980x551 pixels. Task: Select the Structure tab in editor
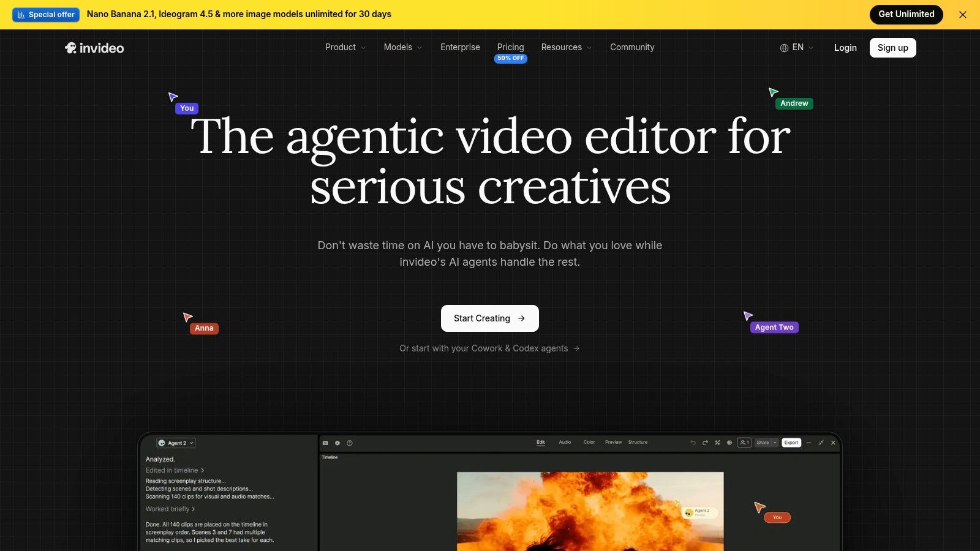click(x=638, y=442)
